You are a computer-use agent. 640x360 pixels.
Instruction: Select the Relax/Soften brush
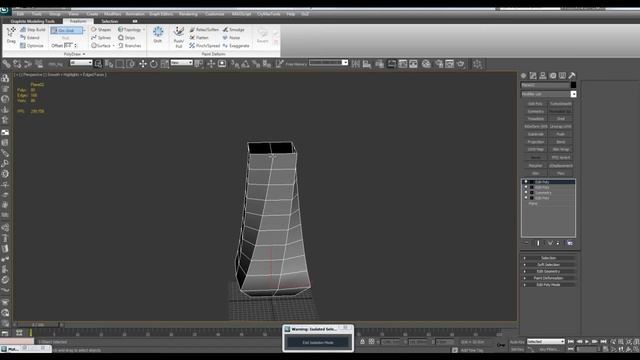204,30
